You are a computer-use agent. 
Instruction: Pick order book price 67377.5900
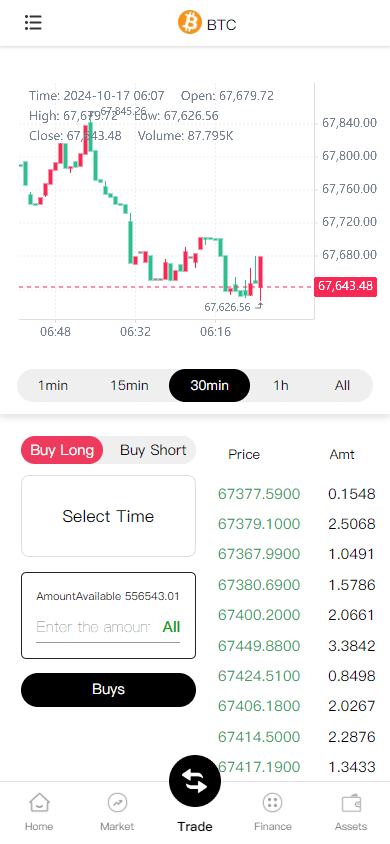259,494
